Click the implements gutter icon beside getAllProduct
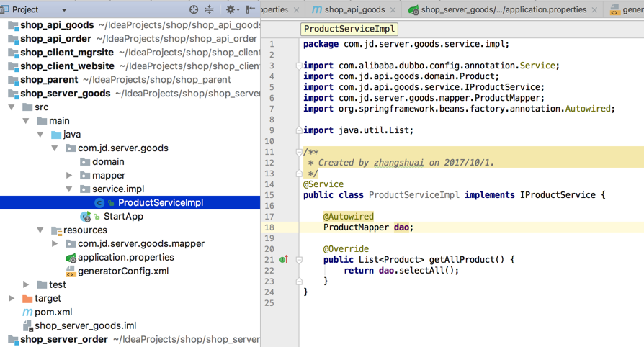Image resolution: width=644 pixels, height=347 pixels. (x=283, y=260)
